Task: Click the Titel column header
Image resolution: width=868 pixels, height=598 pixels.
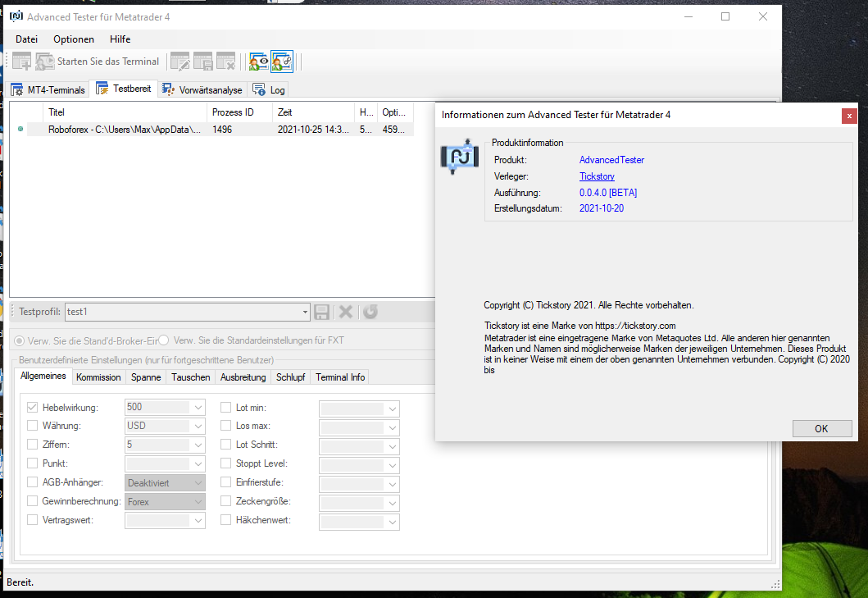Action: coord(125,112)
